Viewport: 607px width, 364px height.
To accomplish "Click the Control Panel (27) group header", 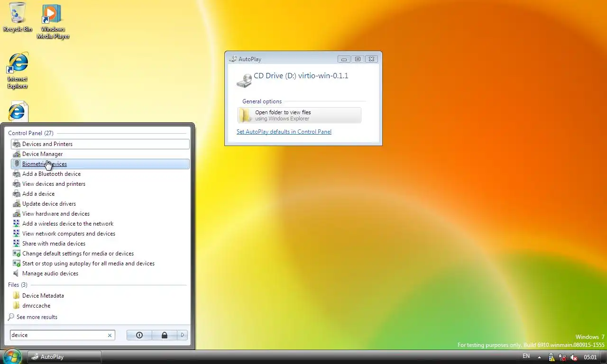I will [x=31, y=133].
